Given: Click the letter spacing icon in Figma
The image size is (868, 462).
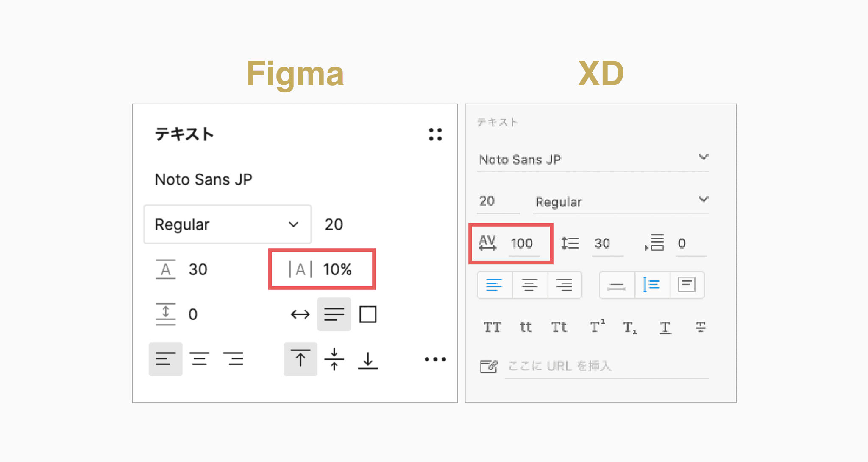Looking at the screenshot, I should (300, 269).
